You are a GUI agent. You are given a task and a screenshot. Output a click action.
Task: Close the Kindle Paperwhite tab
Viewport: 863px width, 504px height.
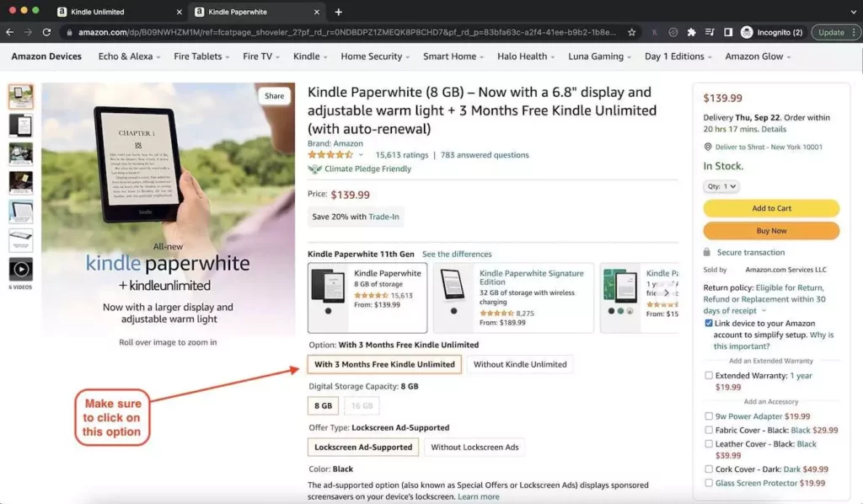click(317, 12)
